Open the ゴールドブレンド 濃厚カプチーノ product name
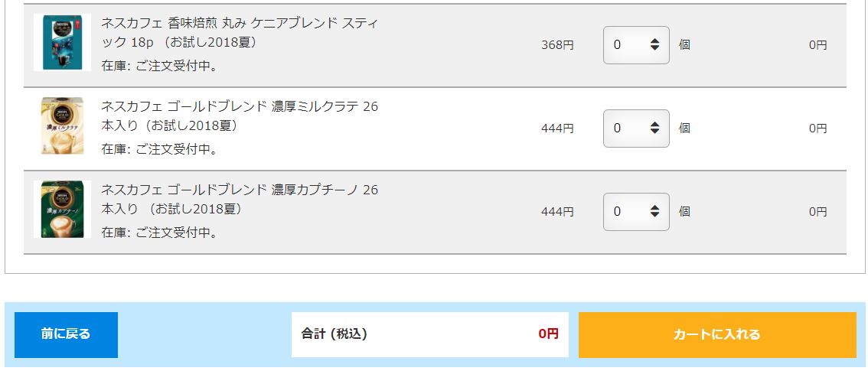868x371 pixels. point(240,200)
